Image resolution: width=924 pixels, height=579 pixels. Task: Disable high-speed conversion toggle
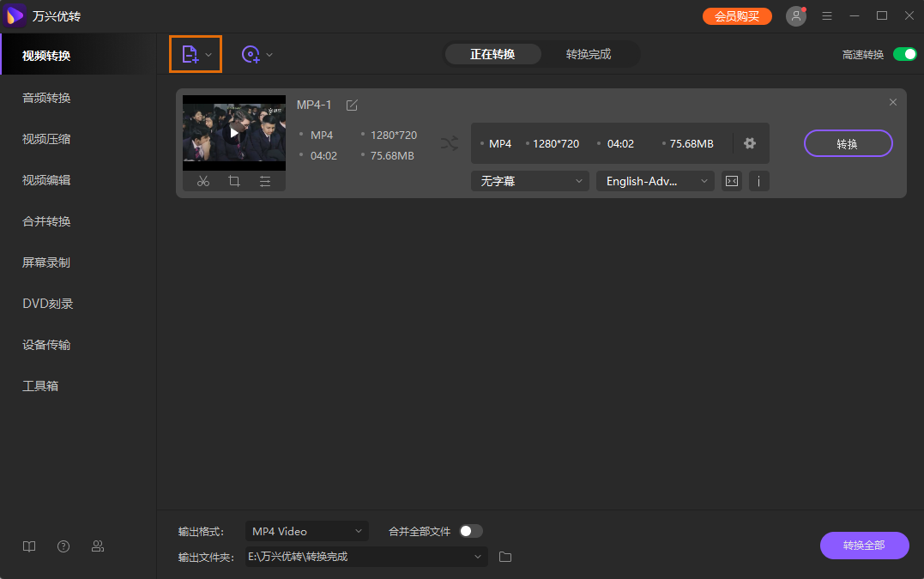[x=904, y=54]
